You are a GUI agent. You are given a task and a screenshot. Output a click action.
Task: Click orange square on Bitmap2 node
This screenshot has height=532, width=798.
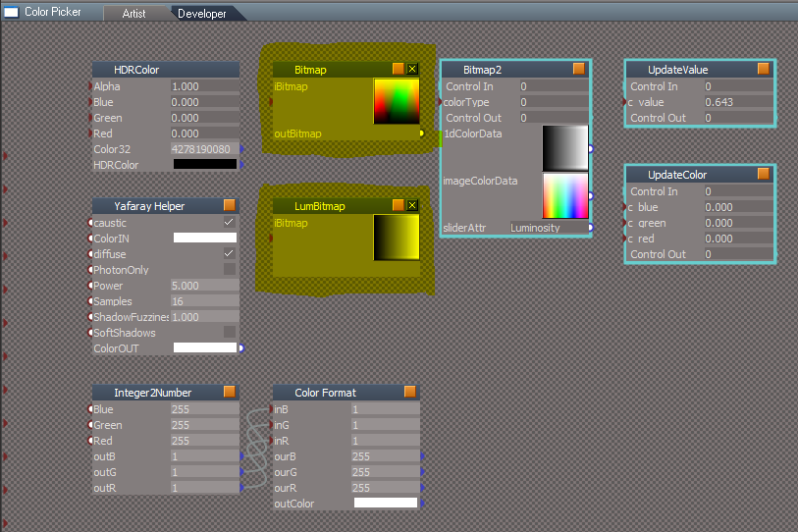[x=579, y=69]
